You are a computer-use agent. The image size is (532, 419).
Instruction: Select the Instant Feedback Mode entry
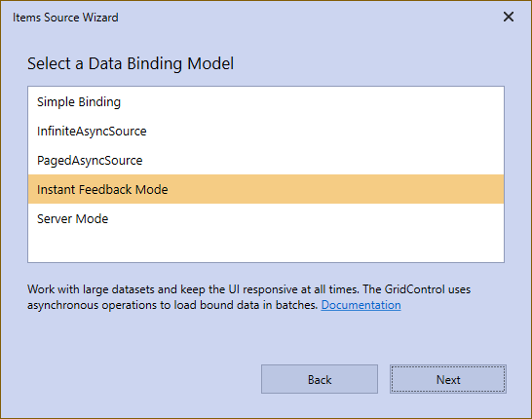pyautogui.click(x=266, y=189)
